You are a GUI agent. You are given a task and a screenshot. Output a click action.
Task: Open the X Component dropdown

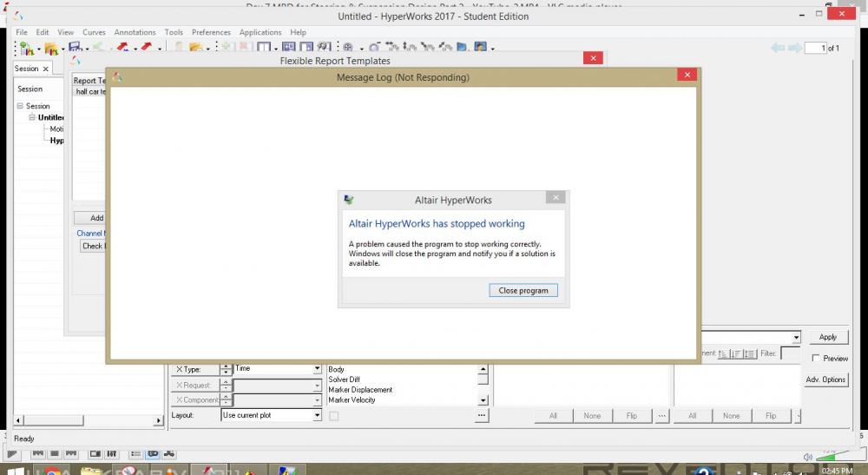coord(317,399)
